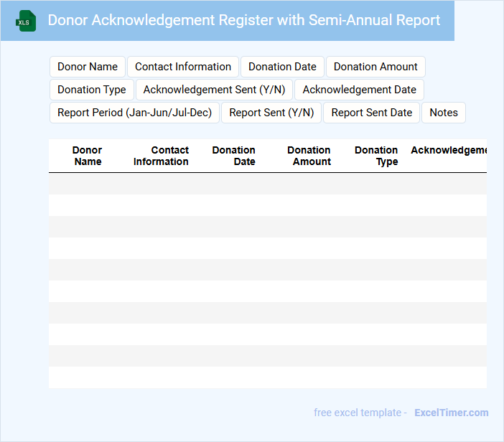The image size is (504, 442).
Task: Click the Notes tag
Action: click(444, 113)
